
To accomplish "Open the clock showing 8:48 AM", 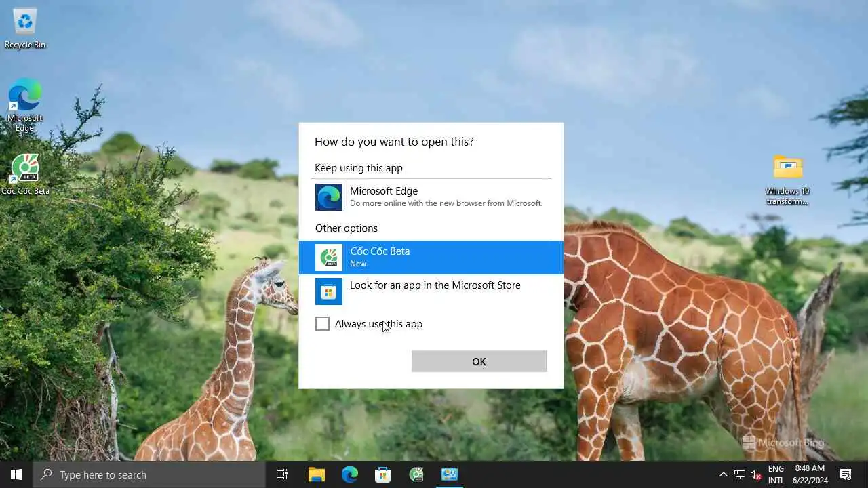I will coord(810,474).
